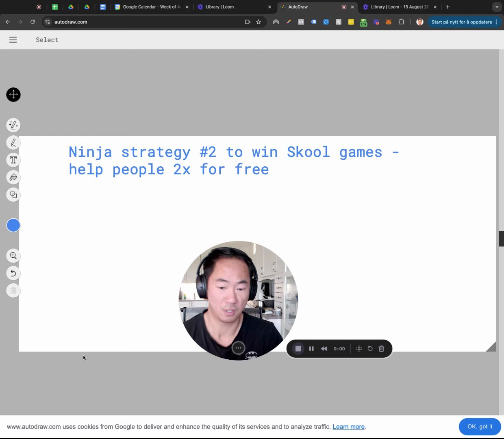The height and width of the screenshot is (439, 504).
Task: Open a new browser tab
Action: pos(448,7)
